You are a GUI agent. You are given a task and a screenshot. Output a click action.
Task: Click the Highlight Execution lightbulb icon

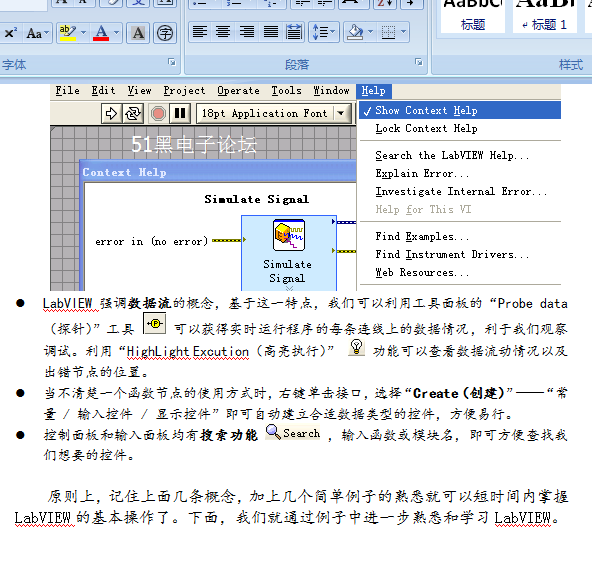[x=356, y=347]
